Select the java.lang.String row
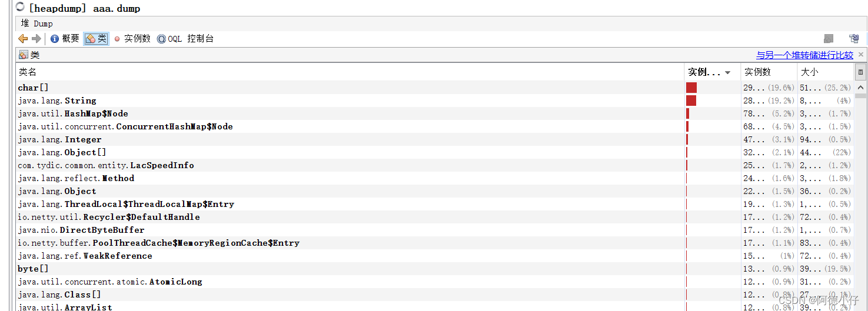Screen dimensions: 868x311 point(56,101)
